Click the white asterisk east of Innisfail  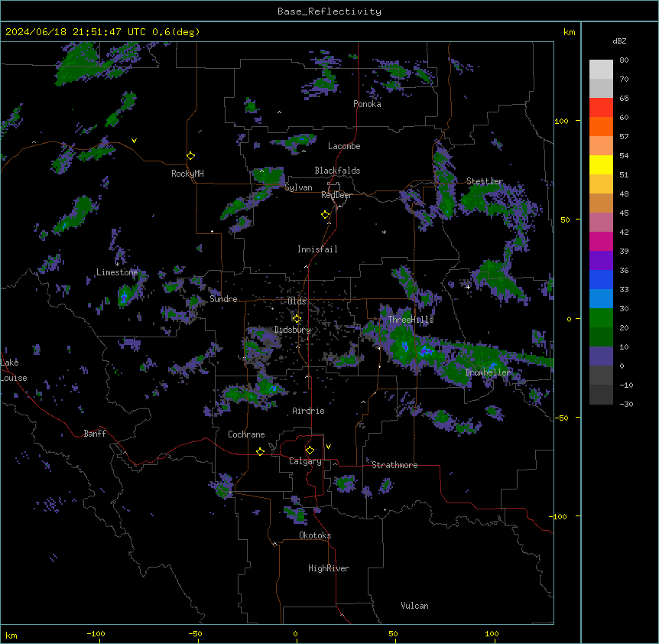click(384, 233)
